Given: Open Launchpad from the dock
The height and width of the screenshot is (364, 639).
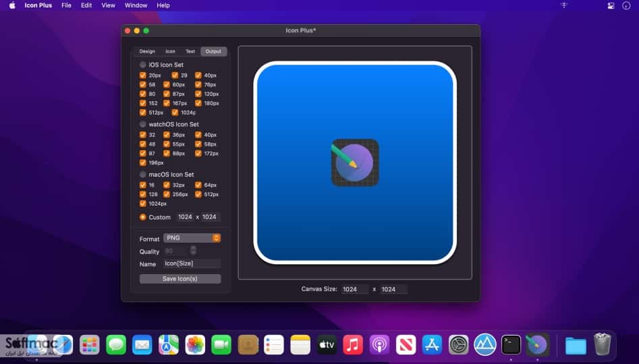Looking at the screenshot, I should (x=90, y=345).
